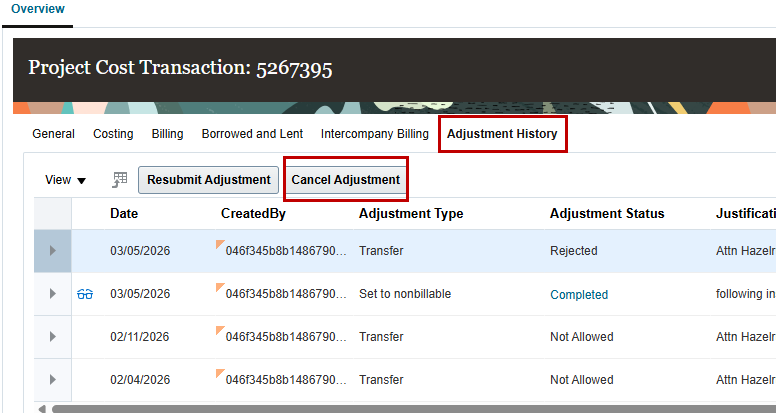Expand the Set to nonbillable row

click(52, 294)
